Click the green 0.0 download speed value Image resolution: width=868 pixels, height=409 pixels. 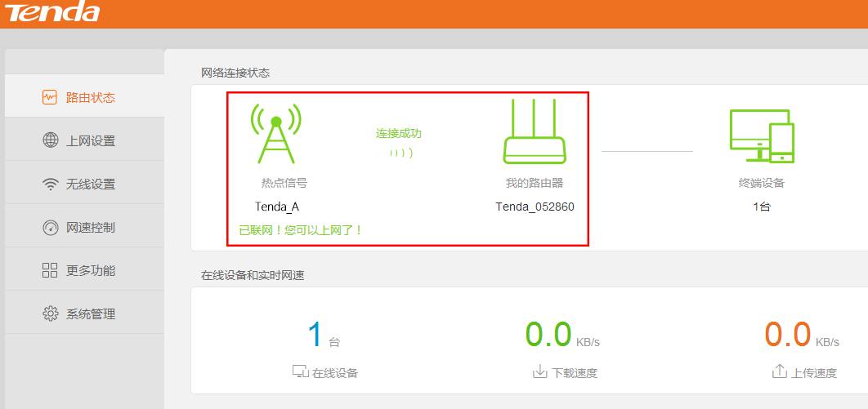click(x=548, y=335)
